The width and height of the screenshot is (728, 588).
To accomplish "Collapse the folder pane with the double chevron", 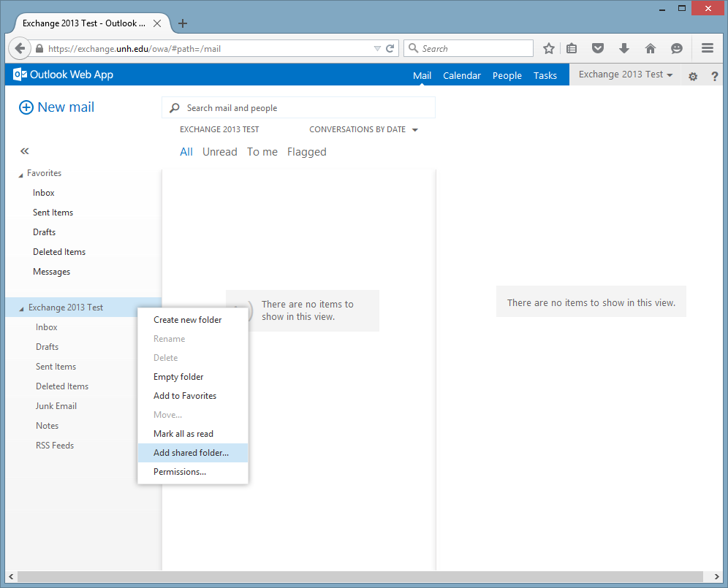I will (24, 150).
